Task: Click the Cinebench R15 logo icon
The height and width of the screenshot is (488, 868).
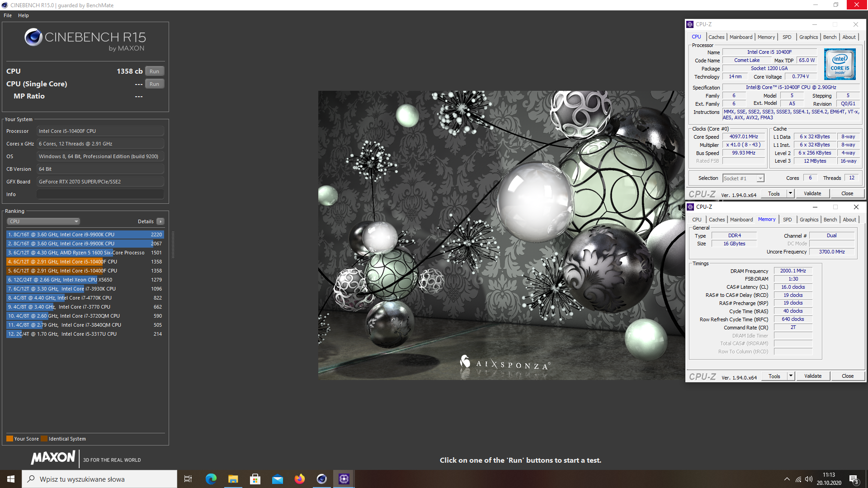Action: point(33,37)
